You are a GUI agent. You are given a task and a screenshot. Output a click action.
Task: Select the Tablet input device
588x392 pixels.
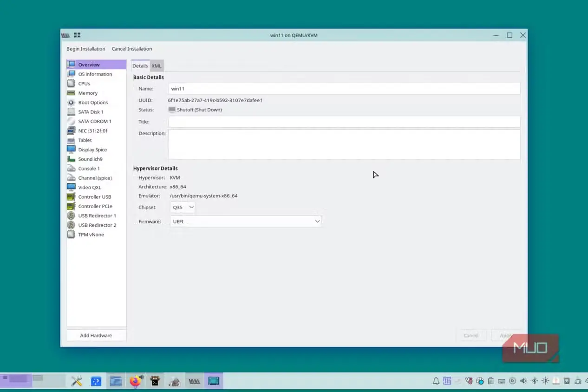click(x=96, y=140)
